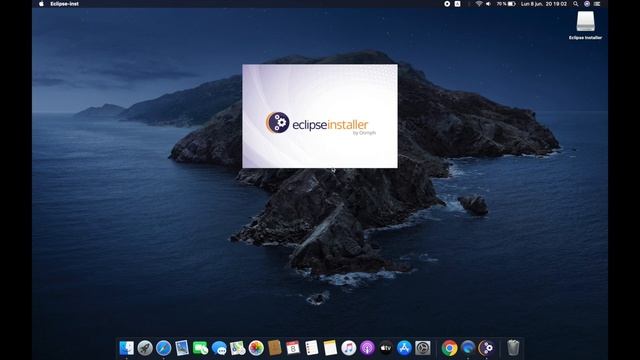Click the screen recording status icon

(x=447, y=4)
